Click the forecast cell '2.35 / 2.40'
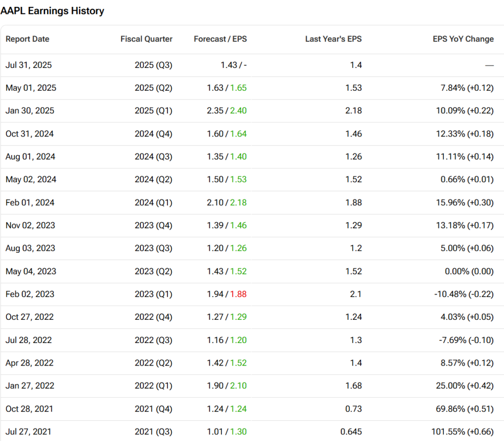The height and width of the screenshot is (441, 504). point(226,111)
